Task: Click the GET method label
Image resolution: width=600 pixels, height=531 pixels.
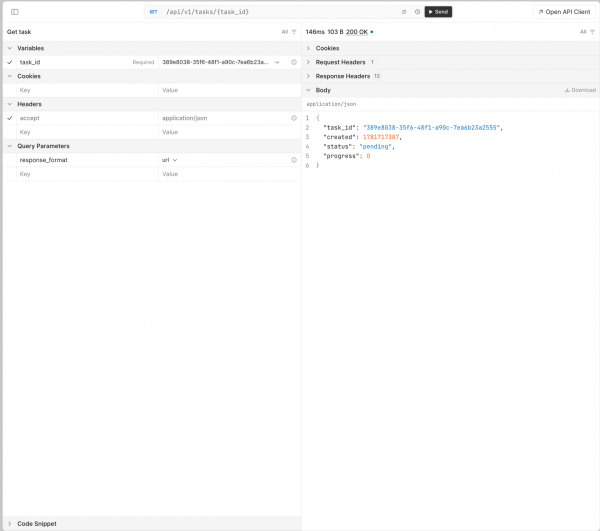Action: coord(153,12)
